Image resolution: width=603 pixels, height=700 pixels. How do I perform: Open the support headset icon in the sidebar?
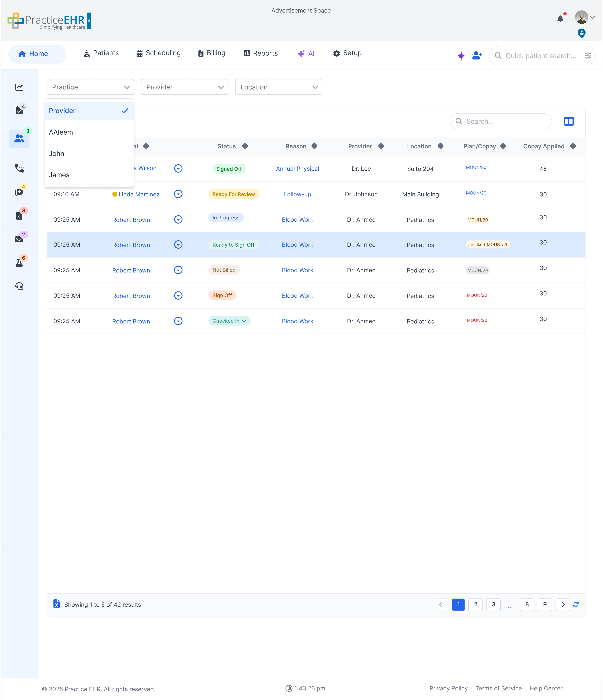click(19, 286)
